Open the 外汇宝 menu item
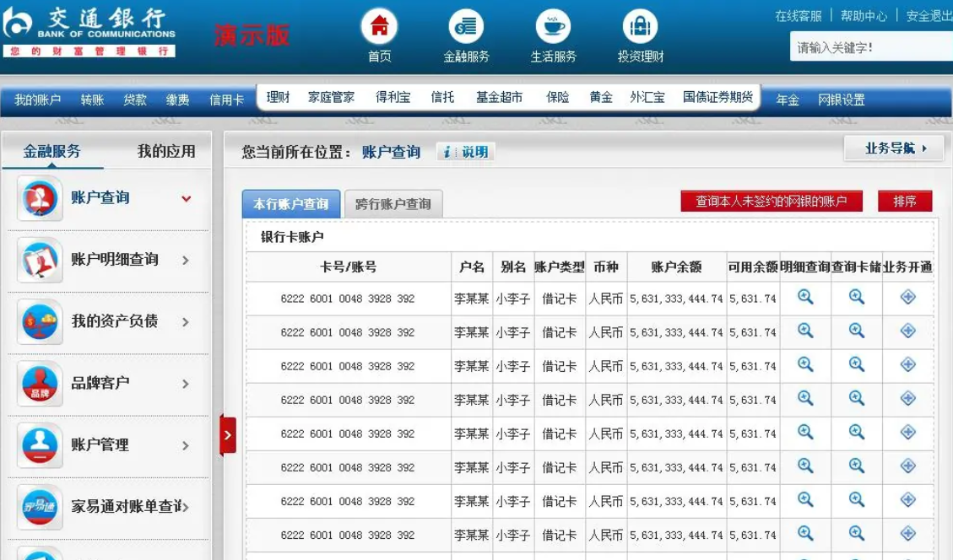Image resolution: width=953 pixels, height=560 pixels. coord(647,97)
